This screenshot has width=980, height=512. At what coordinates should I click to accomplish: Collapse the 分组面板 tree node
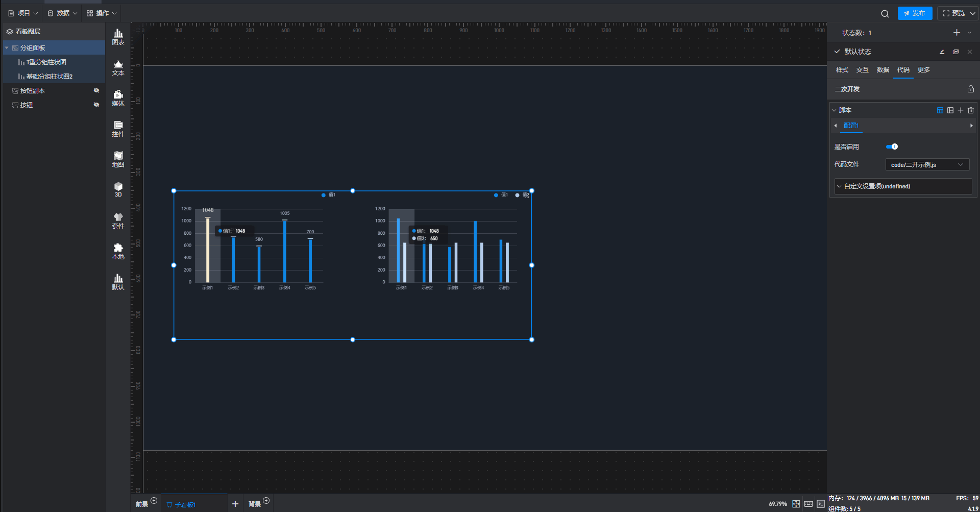(x=7, y=48)
